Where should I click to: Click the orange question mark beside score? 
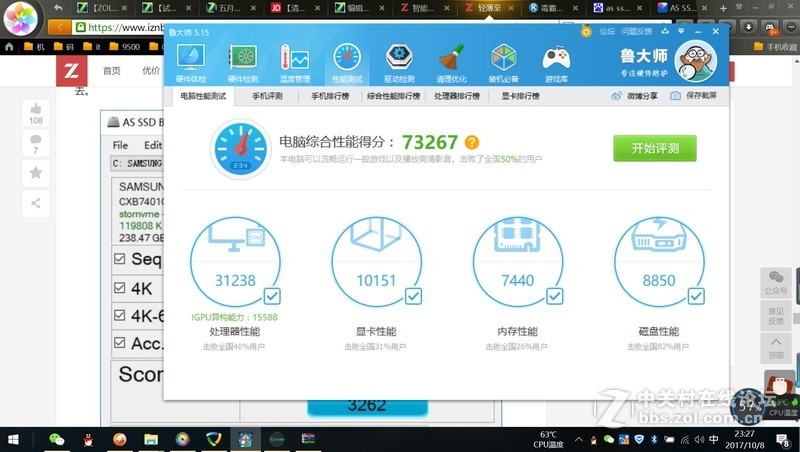472,142
